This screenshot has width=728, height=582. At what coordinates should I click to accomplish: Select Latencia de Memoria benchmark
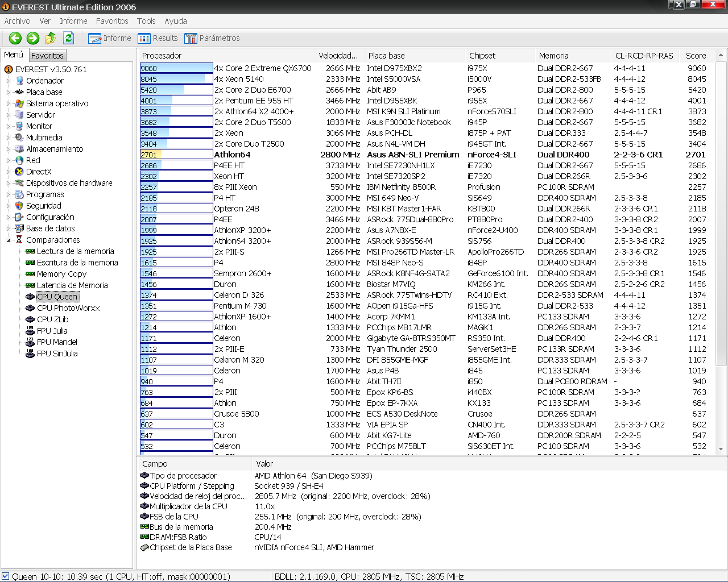(x=72, y=285)
